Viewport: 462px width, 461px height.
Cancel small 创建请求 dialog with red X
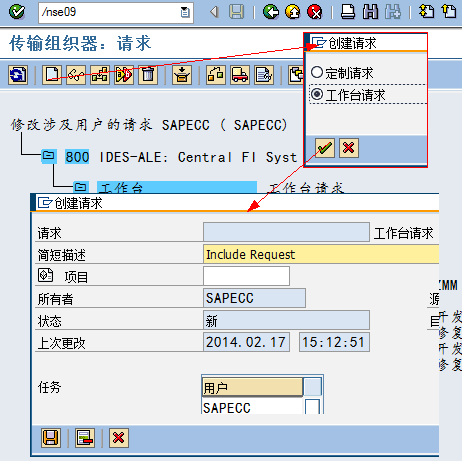(349, 148)
